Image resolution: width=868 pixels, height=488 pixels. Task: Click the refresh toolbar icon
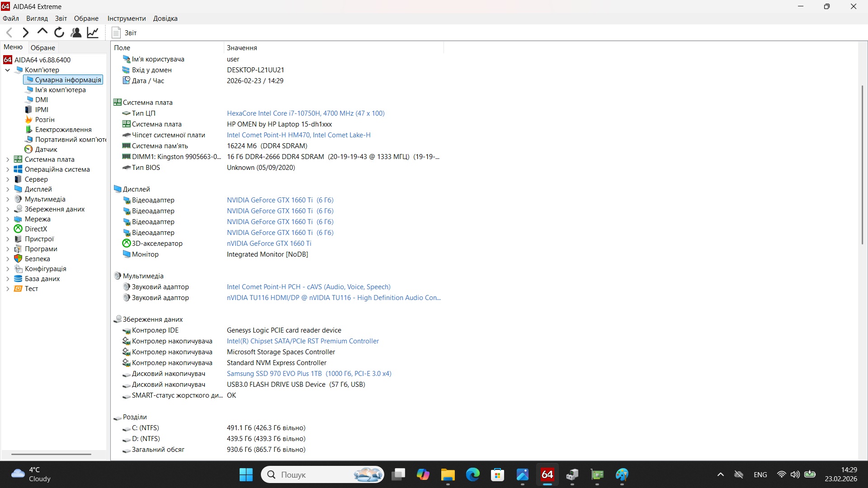click(x=59, y=32)
